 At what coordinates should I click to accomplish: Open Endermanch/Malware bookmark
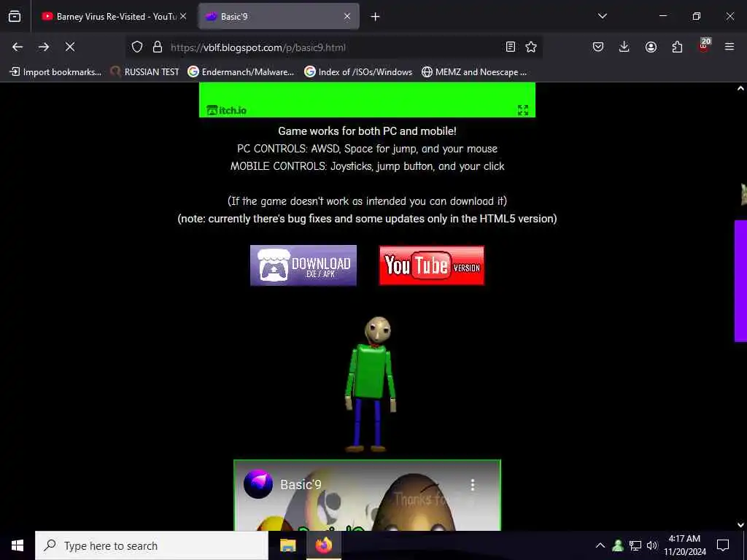click(x=241, y=72)
